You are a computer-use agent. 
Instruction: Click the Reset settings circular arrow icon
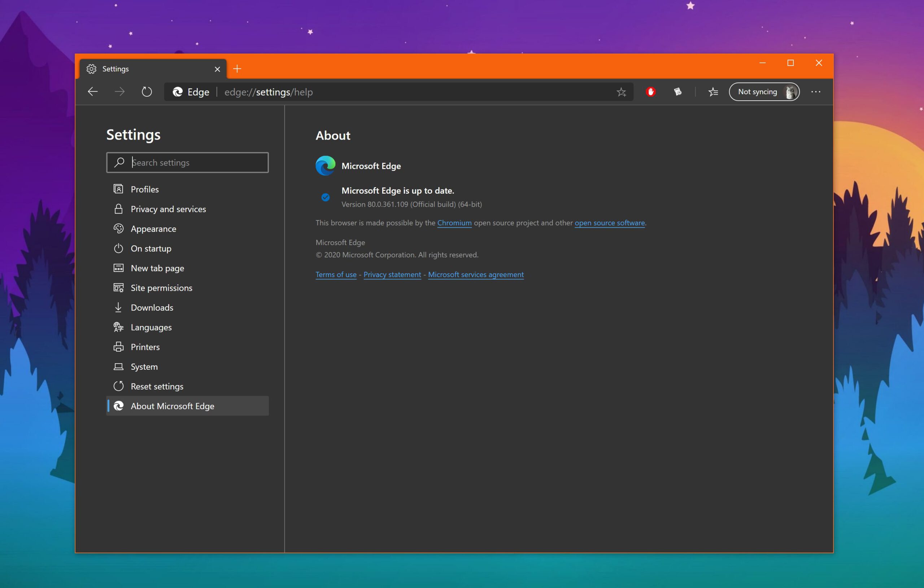118,386
